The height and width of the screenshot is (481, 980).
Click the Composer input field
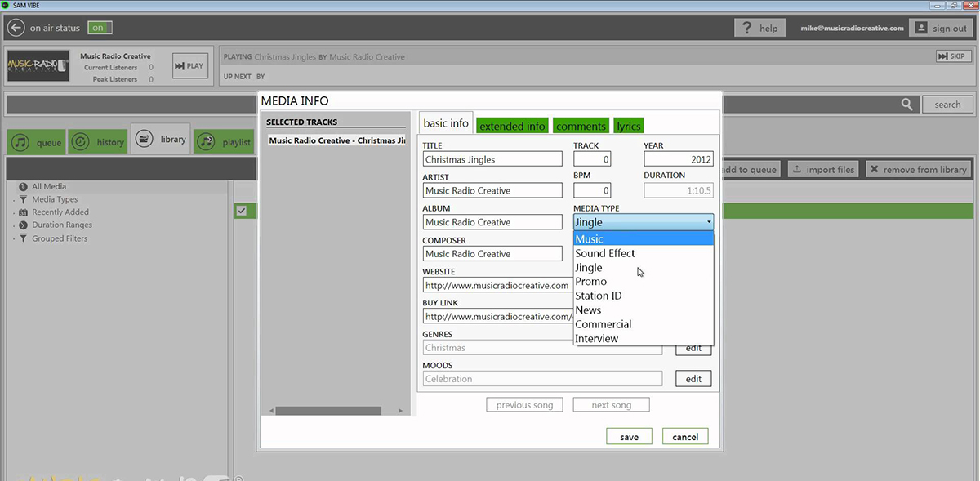pyautogui.click(x=492, y=253)
